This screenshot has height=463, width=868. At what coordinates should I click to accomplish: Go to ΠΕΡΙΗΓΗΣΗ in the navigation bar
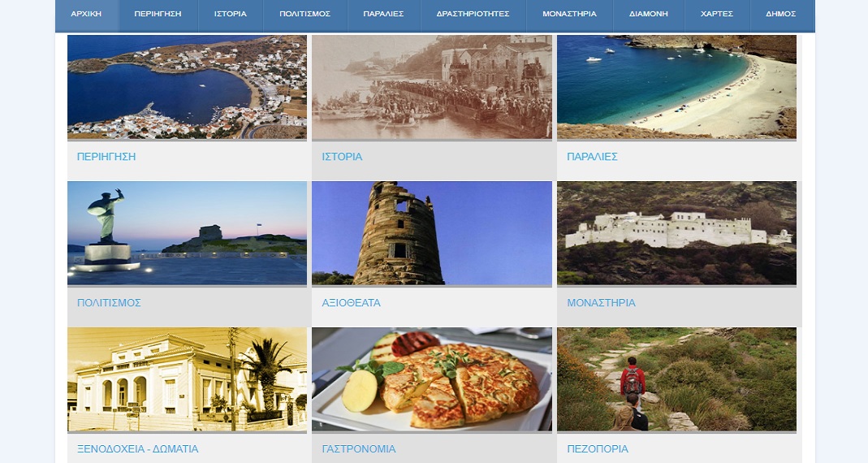[x=158, y=14]
